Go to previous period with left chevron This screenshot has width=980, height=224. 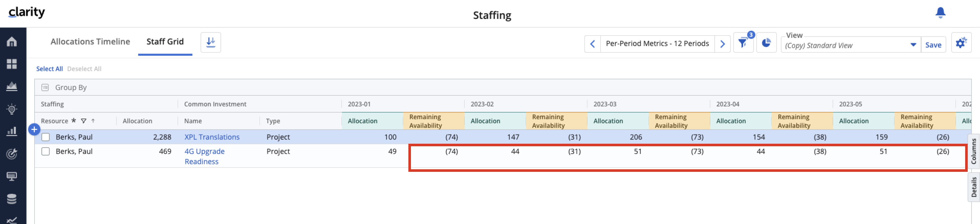592,44
